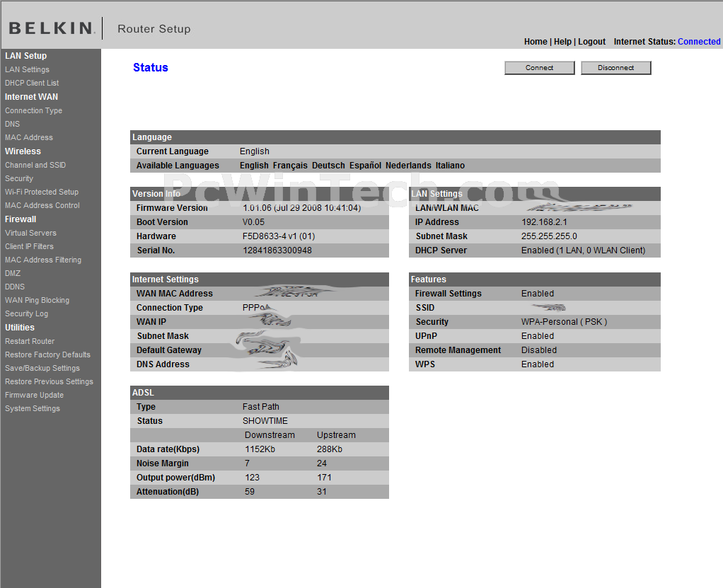The height and width of the screenshot is (588, 723).
Task: Open MAC Address Filtering page
Action: click(43, 260)
